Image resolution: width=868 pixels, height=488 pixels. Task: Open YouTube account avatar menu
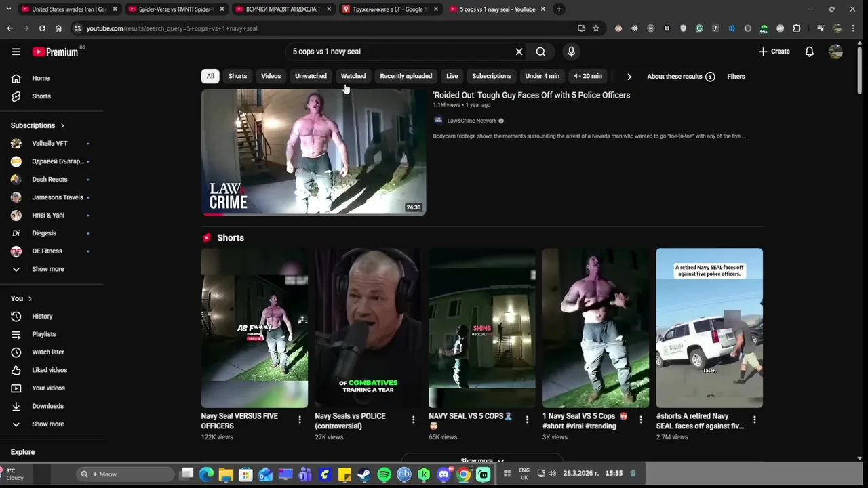pyautogui.click(x=835, y=52)
